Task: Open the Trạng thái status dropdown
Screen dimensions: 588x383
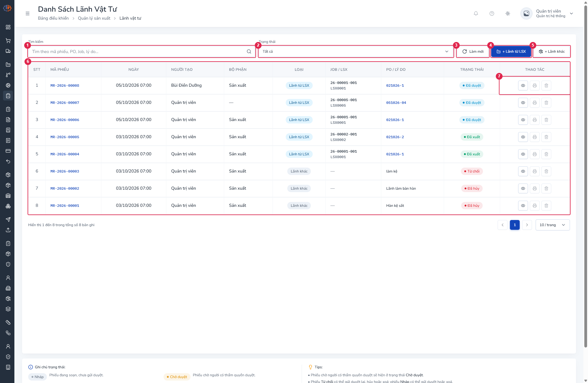Action: (x=356, y=51)
